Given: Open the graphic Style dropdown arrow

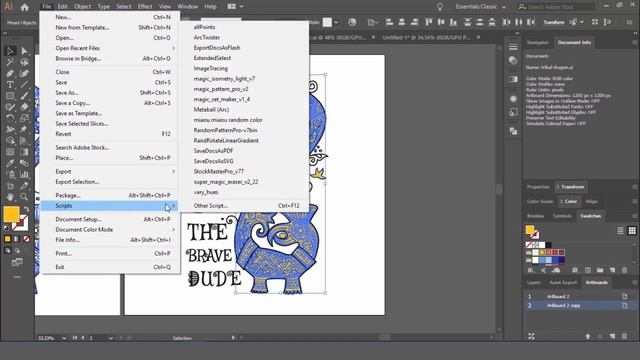Looking at the screenshot, I should click(336, 22).
